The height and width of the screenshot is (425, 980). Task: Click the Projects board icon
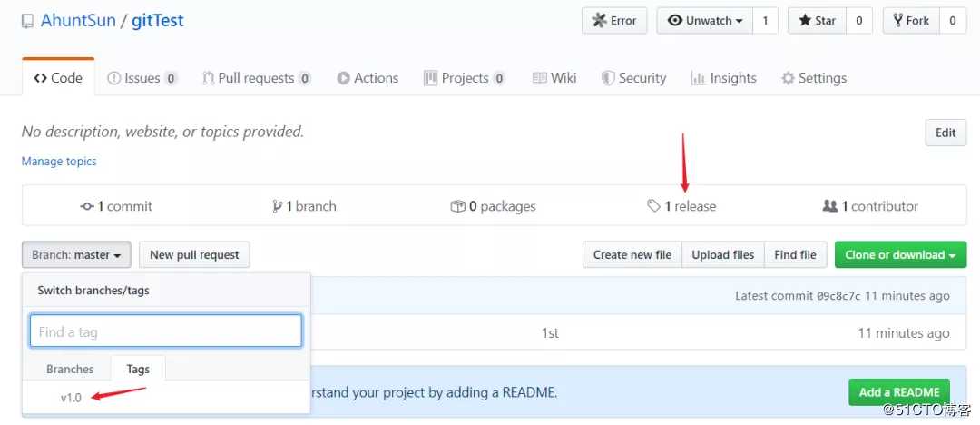[x=430, y=78]
